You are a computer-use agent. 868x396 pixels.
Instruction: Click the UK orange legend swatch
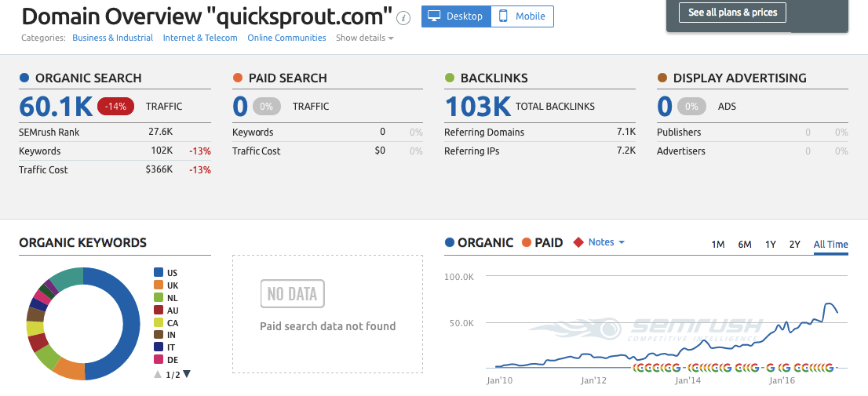coord(159,285)
